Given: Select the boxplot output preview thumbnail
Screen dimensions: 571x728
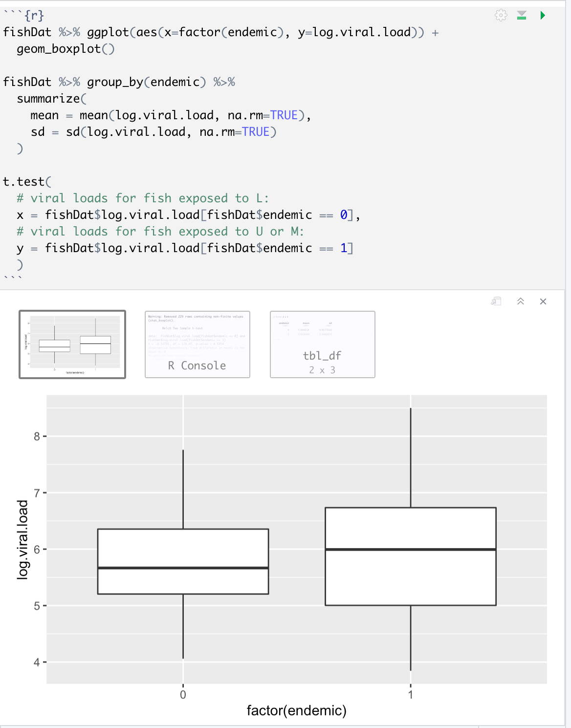Looking at the screenshot, I should [x=71, y=344].
